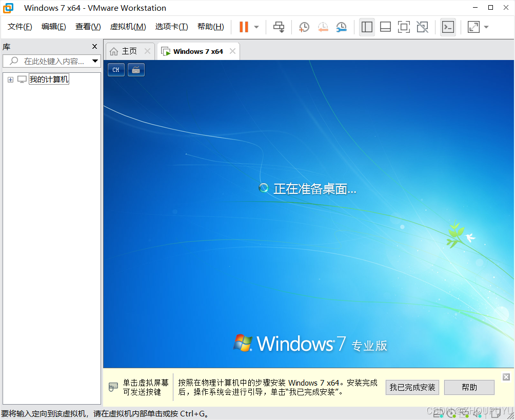
Task: Open the power options dropdown beside pause
Action: point(256,27)
